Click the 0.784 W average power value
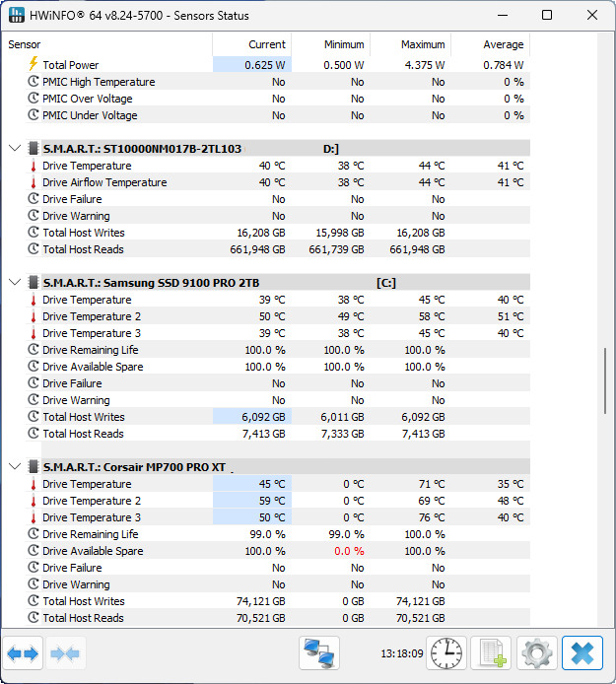 tap(503, 65)
